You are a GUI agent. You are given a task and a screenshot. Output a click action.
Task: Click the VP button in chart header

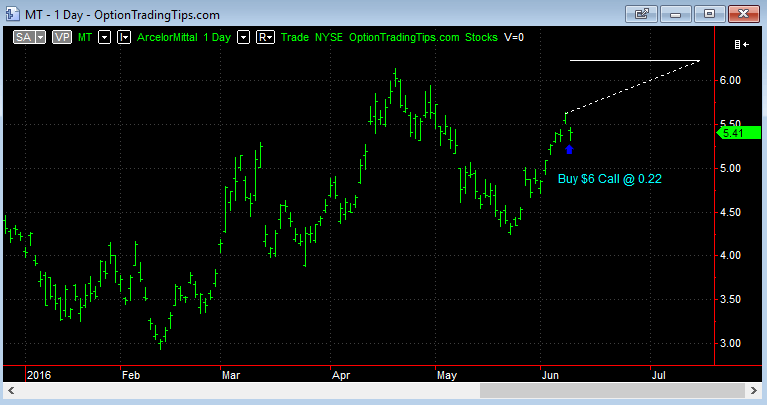[x=62, y=37]
